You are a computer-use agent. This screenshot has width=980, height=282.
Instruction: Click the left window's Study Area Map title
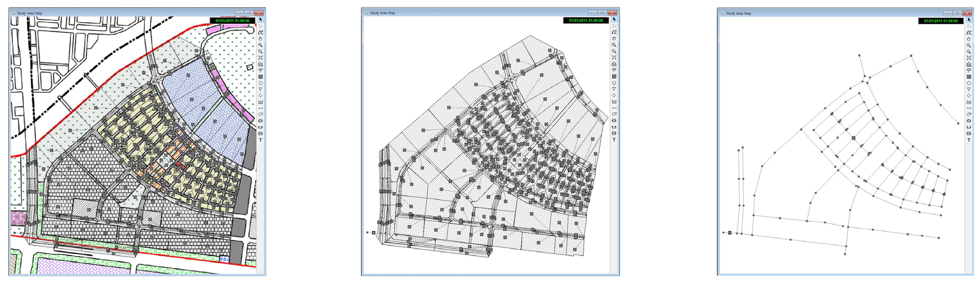pyautogui.click(x=30, y=13)
